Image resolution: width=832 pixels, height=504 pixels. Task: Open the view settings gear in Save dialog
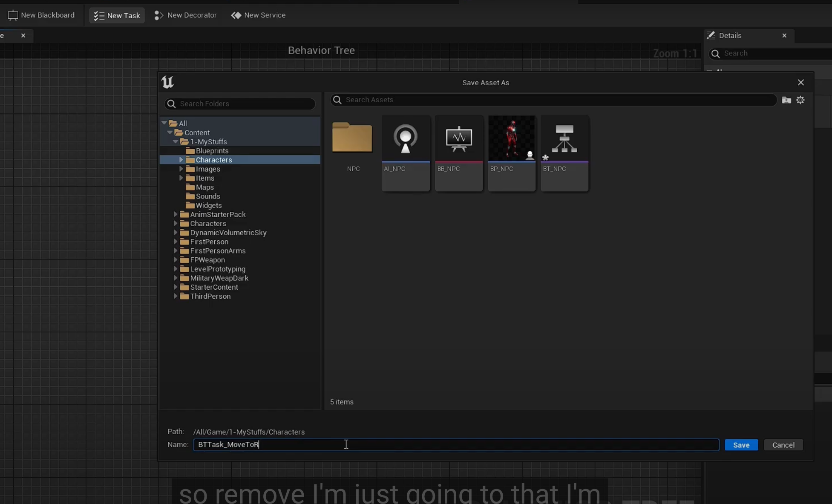[x=800, y=100]
